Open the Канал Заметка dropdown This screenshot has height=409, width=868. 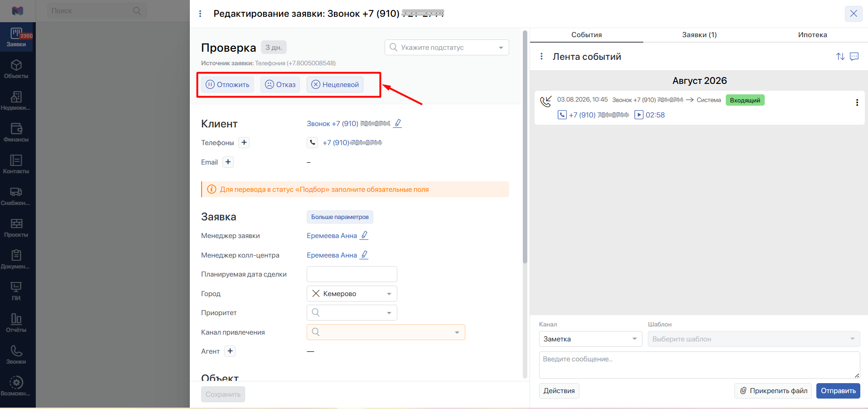click(x=590, y=339)
